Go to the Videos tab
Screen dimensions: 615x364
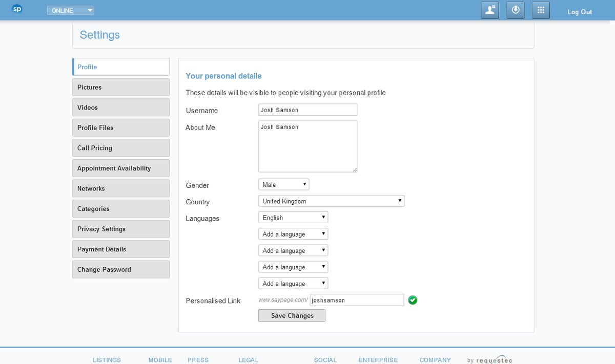pyautogui.click(x=121, y=108)
